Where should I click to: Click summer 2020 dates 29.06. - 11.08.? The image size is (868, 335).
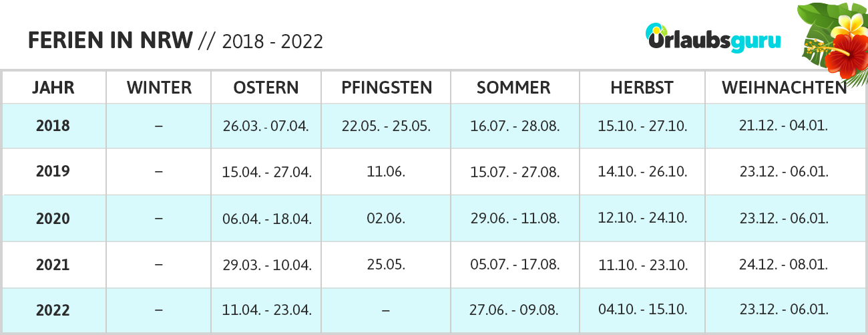tap(514, 219)
